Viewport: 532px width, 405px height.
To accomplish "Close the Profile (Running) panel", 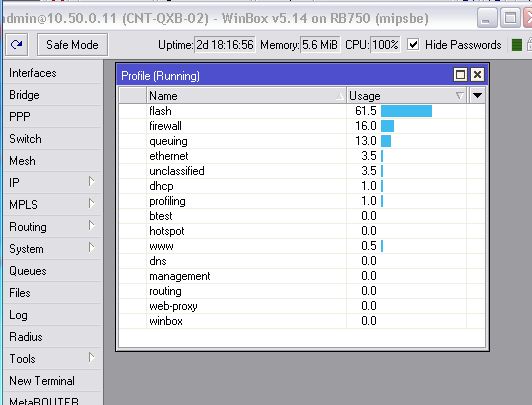I will point(477,74).
